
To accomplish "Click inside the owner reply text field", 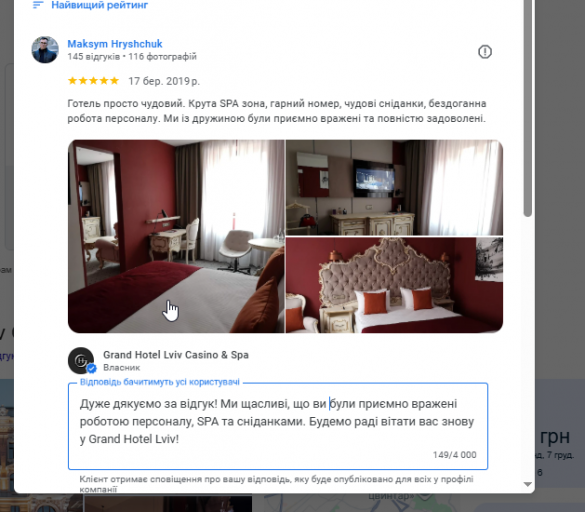I will 278,426.
